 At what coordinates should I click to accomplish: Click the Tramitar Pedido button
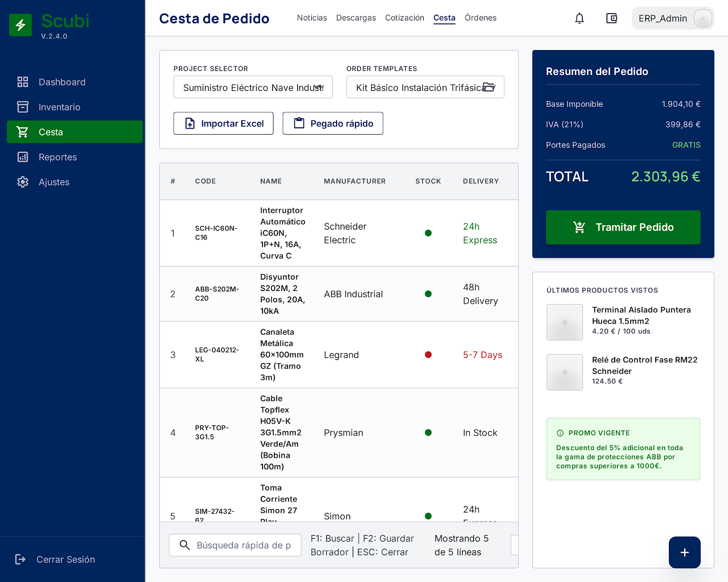(623, 227)
